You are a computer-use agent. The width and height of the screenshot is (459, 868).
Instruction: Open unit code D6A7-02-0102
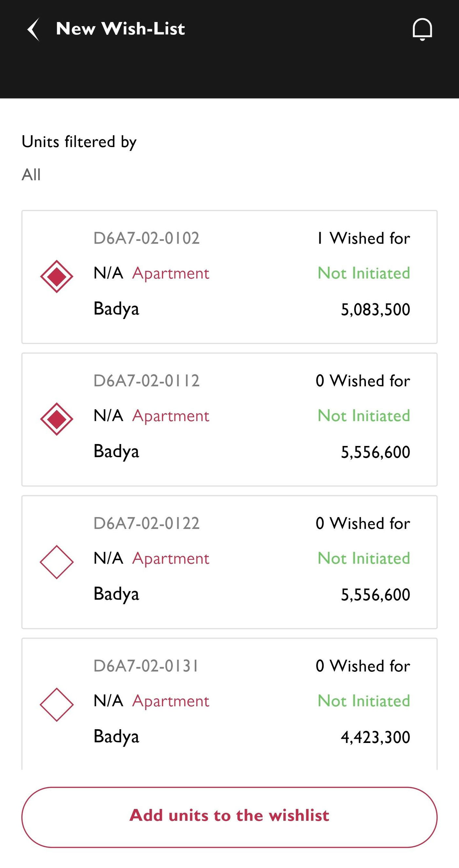pyautogui.click(x=146, y=238)
